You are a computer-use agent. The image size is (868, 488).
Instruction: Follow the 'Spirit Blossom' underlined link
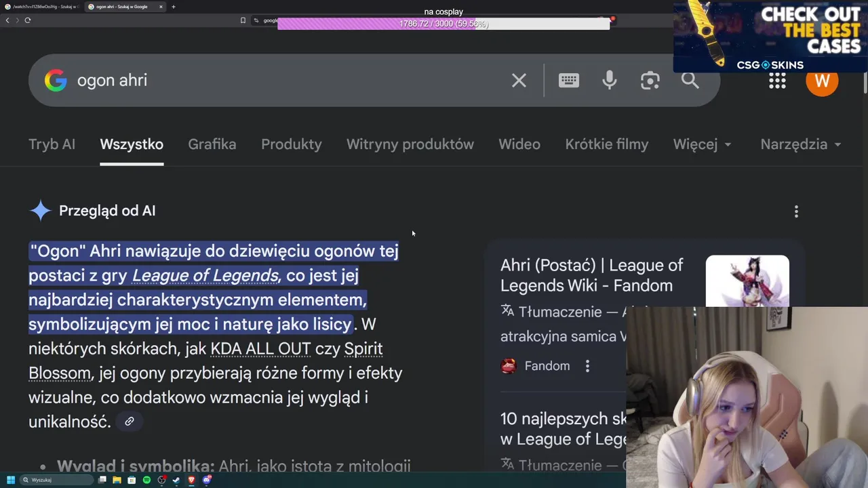pyautogui.click(x=205, y=361)
